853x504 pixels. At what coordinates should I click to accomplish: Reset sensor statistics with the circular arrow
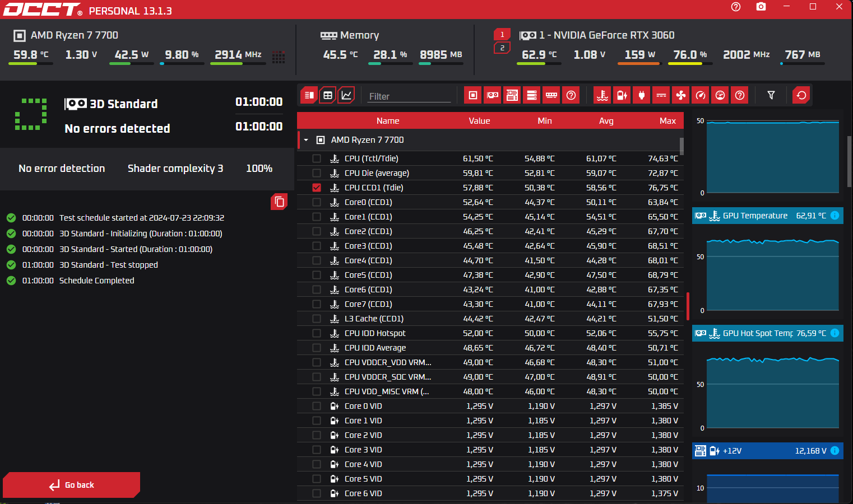pyautogui.click(x=801, y=95)
